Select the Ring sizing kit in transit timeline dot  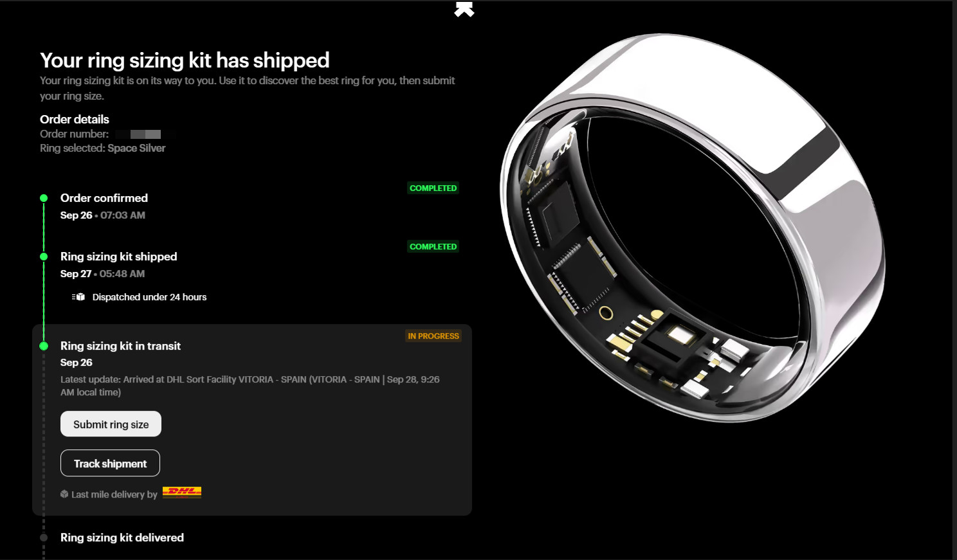pyautogui.click(x=44, y=346)
